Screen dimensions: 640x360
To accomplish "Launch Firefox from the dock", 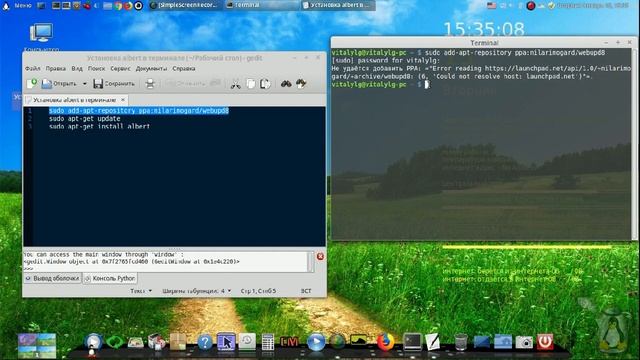I will point(385,342).
